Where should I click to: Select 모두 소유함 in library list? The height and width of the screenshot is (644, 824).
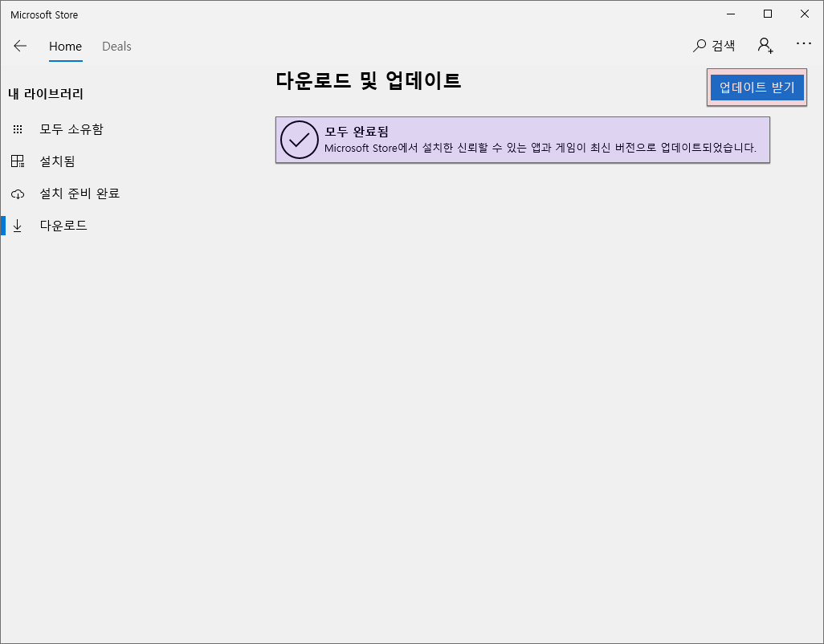coord(71,129)
